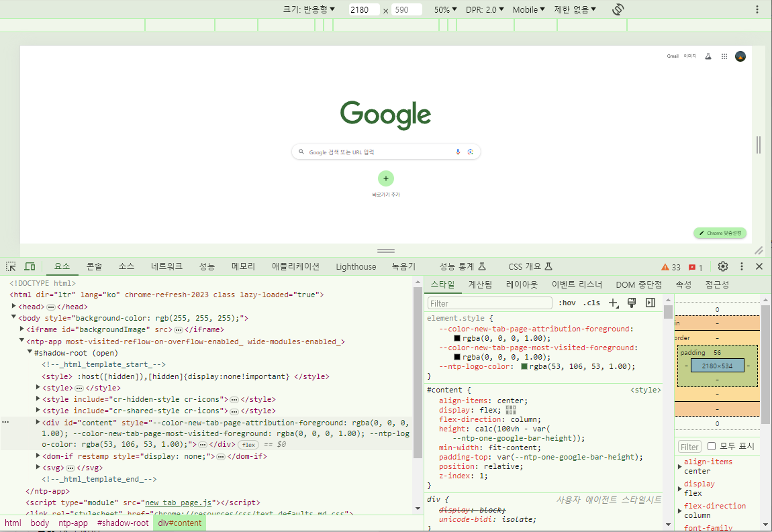Open the 애플리케이션 tab
Viewport: 772px width, 532px height.
pyautogui.click(x=295, y=266)
